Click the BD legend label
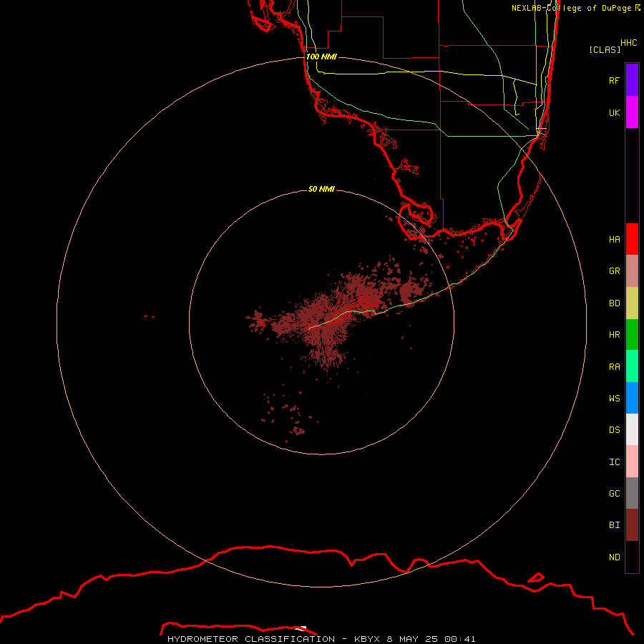The height and width of the screenshot is (644, 644). 615,303
